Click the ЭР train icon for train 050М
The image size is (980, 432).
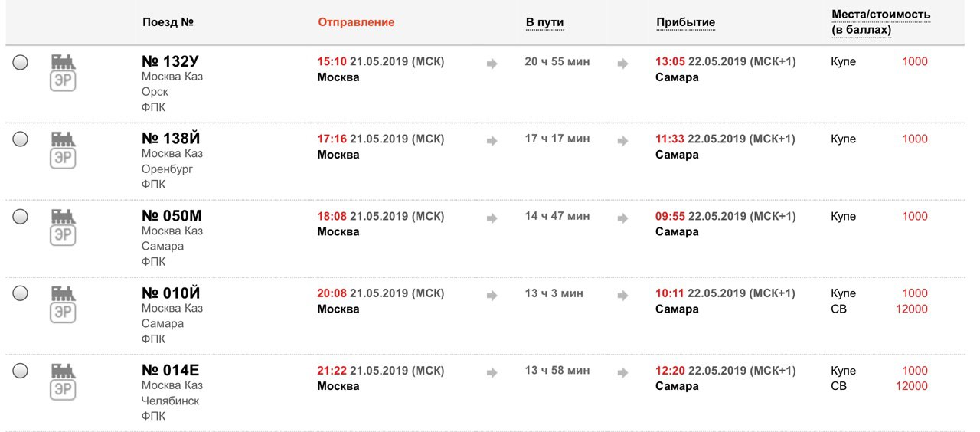(63, 227)
